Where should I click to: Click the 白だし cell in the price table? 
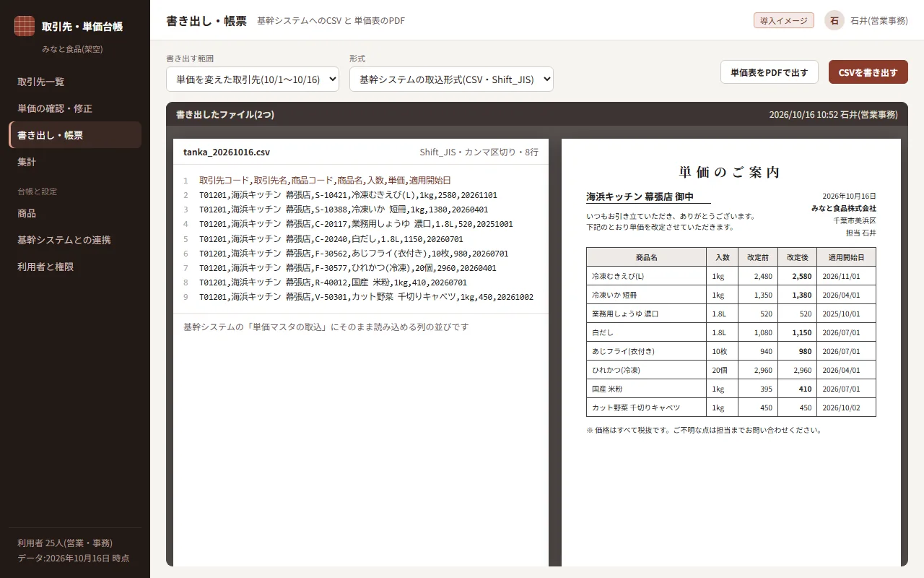click(646, 332)
